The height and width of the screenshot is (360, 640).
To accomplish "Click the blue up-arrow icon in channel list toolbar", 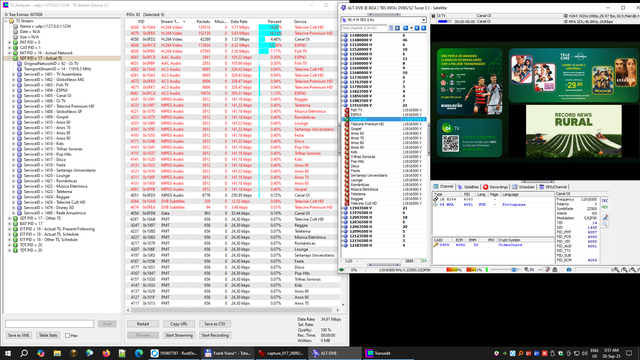I will click(x=423, y=28).
